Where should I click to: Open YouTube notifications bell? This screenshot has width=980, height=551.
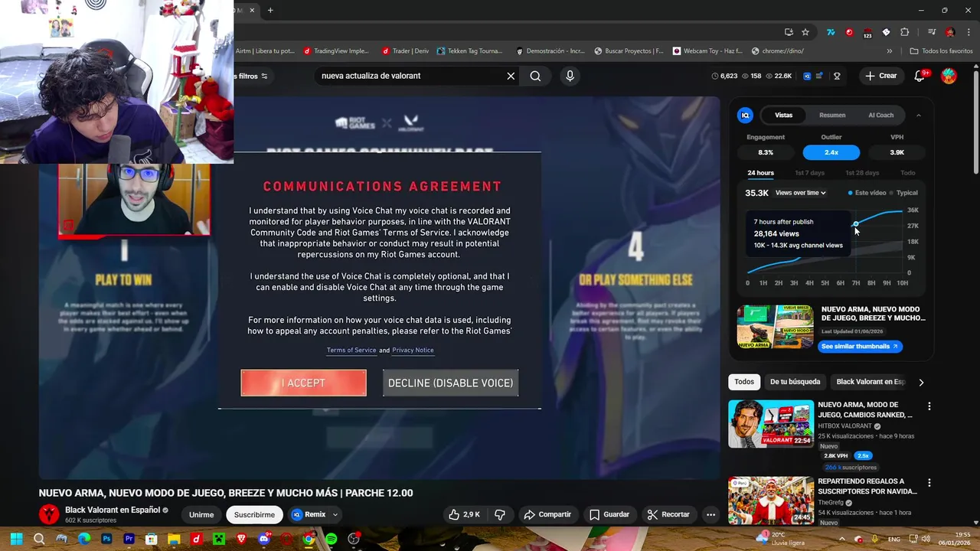point(920,76)
